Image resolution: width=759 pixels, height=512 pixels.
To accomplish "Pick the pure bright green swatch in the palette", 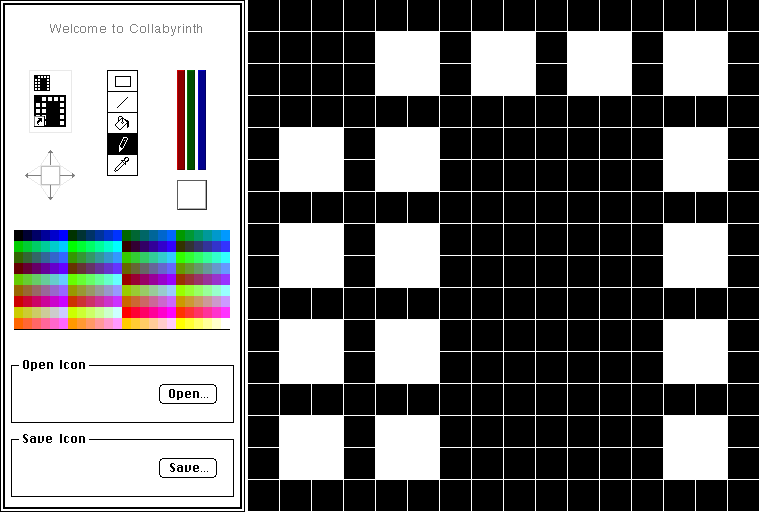I will pos(72,246).
